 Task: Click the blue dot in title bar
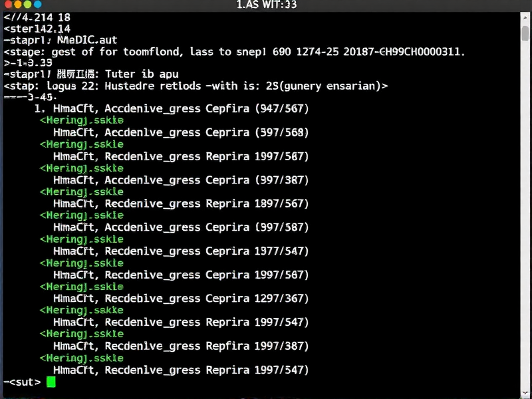tap(37, 5)
